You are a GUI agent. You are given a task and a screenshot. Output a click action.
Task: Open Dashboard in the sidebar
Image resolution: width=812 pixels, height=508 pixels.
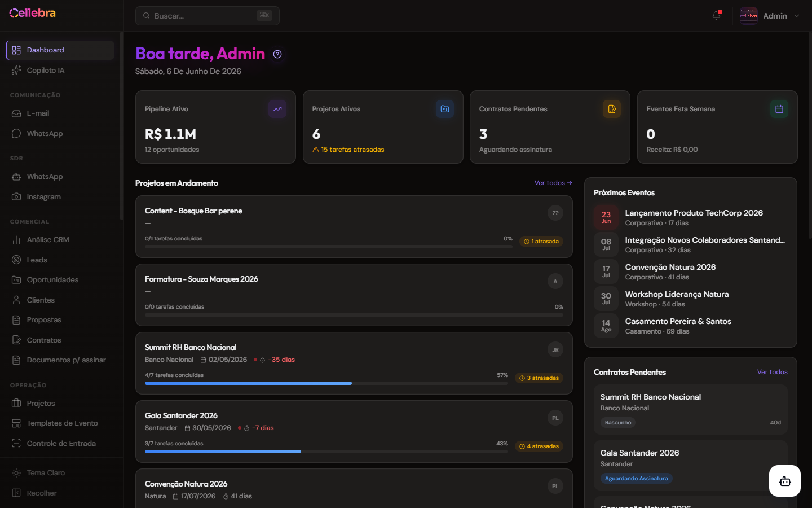(x=60, y=50)
